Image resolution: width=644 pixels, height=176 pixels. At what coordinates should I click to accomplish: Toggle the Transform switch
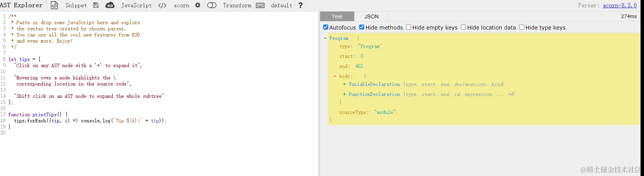pos(212,5)
